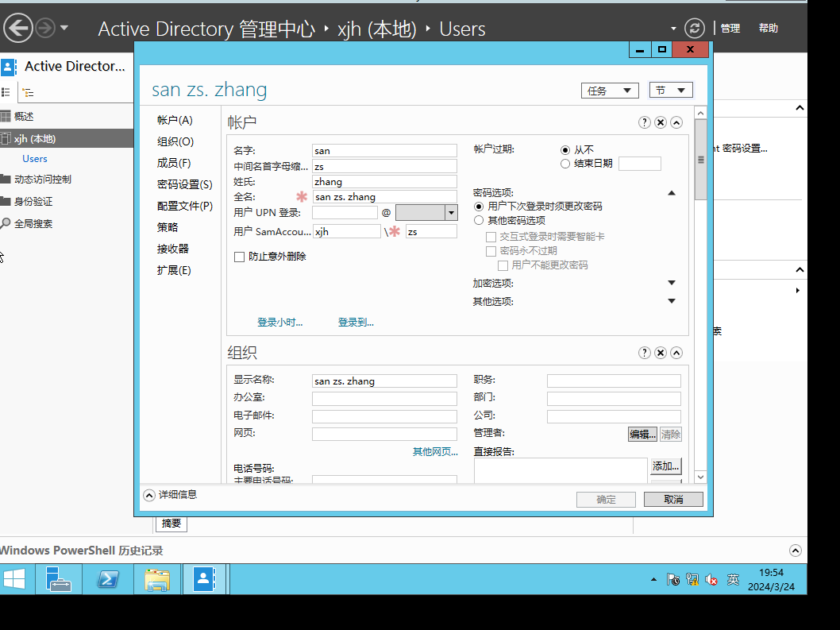Go back with the navigation back arrow
This screenshot has width=840, height=630.
tap(18, 27)
